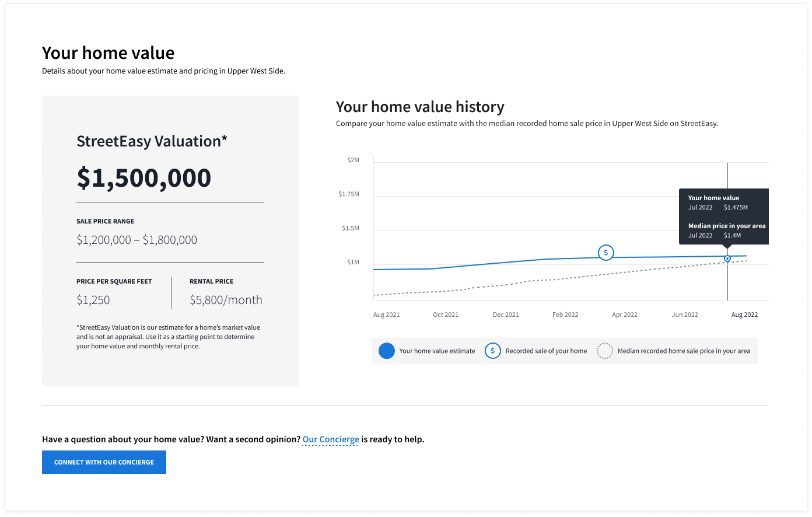Click the 'PRICE PER SQUARE FEET' label
The height and width of the screenshot is (517, 812).
(x=114, y=281)
